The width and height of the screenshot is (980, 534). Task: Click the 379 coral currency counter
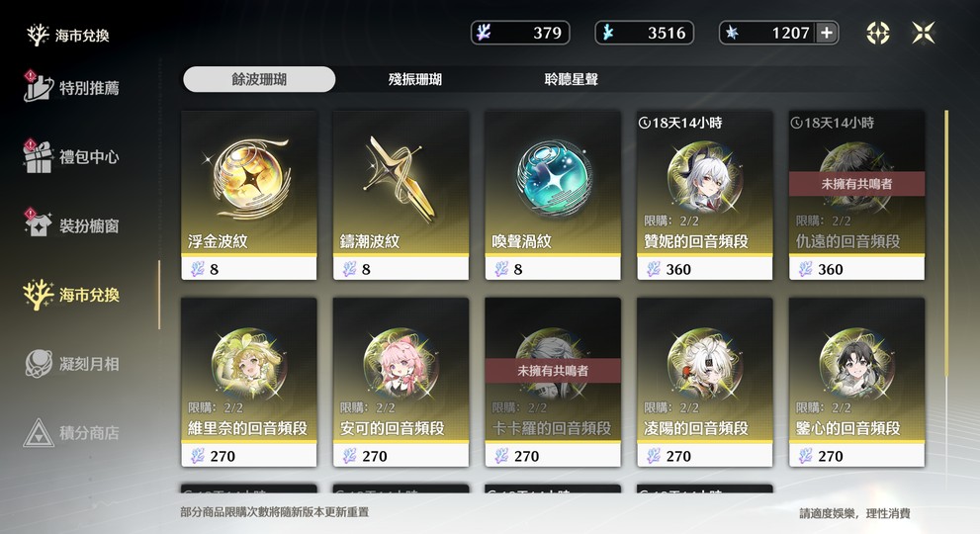pyautogui.click(x=520, y=33)
